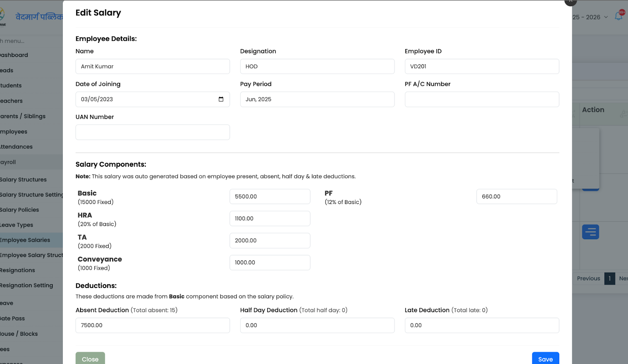628x364 pixels.
Task: Open the calendar picker in Date of Joining
Action: [x=222, y=99]
